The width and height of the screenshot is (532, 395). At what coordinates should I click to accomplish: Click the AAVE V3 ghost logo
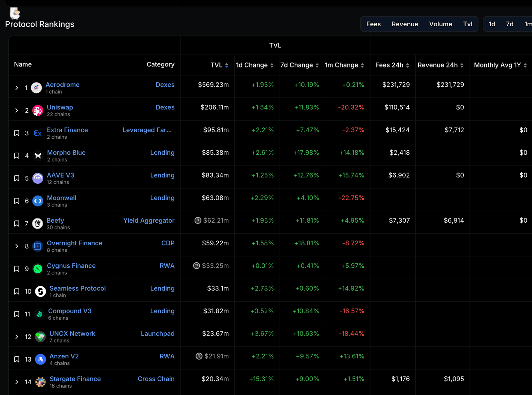38,179
